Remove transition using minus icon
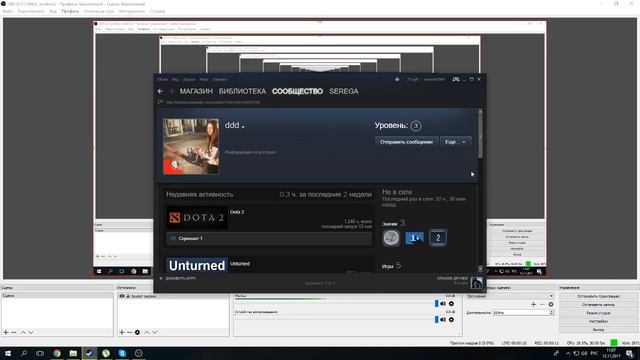The image size is (640, 360). coord(542,304)
